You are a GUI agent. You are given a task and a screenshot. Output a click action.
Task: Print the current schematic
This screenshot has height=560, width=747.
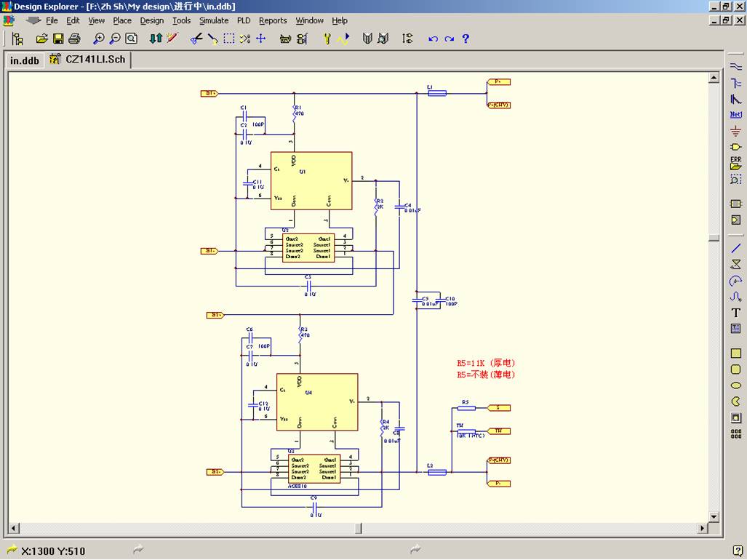74,39
